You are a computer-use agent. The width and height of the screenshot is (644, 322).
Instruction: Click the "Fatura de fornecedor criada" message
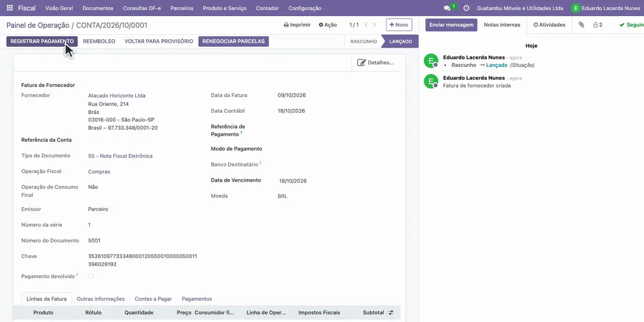477,86
